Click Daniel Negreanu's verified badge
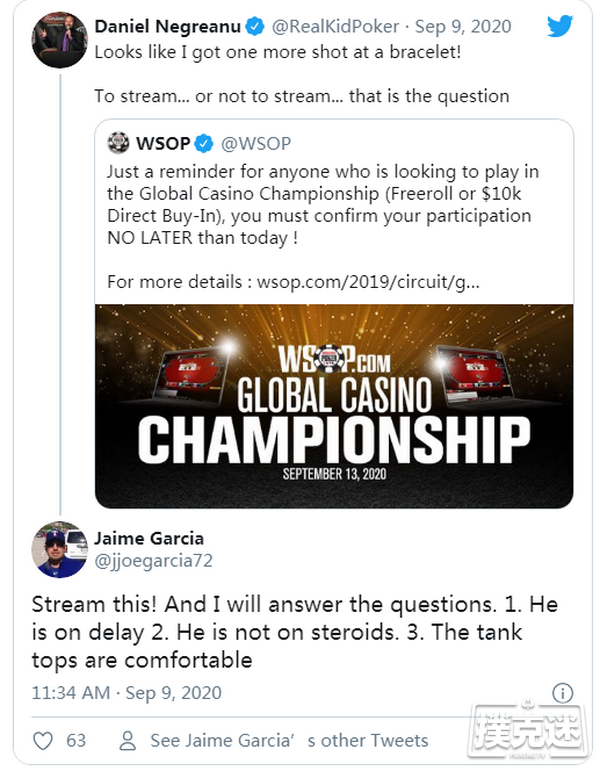600x771 pixels. 255,25
